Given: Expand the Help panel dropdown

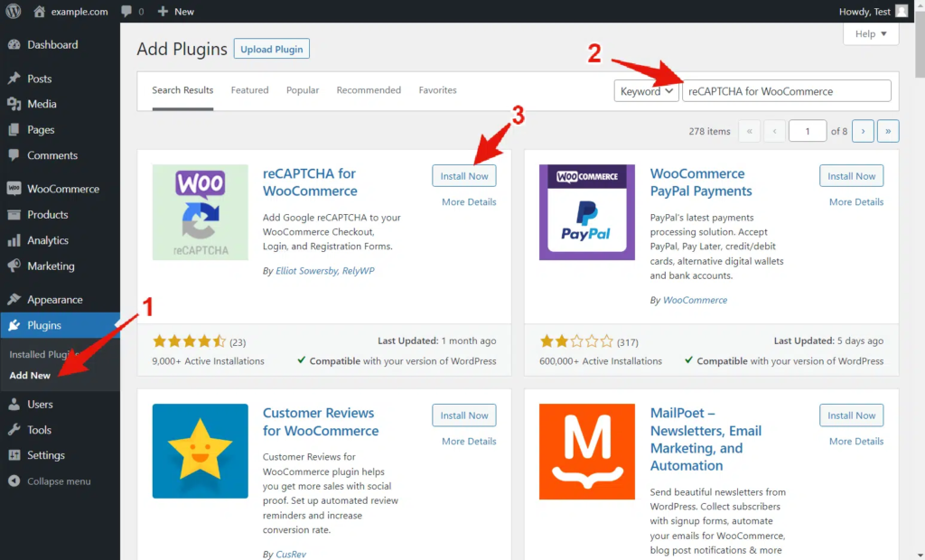Looking at the screenshot, I should pos(871,33).
